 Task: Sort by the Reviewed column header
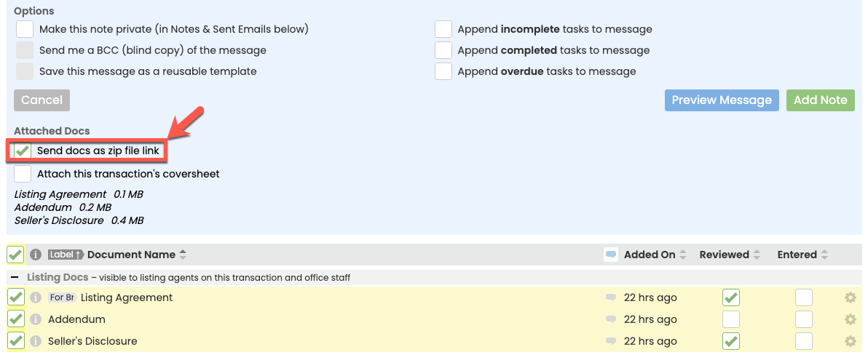click(x=730, y=255)
